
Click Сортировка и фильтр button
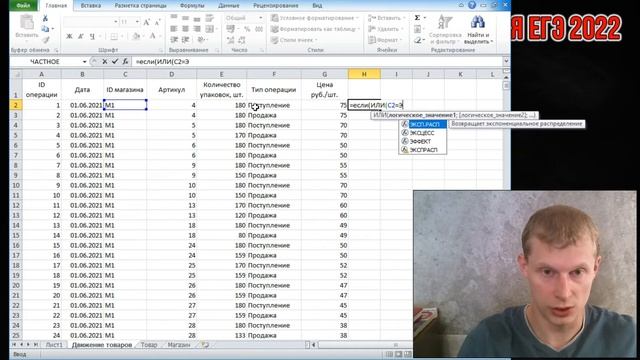click(x=444, y=29)
